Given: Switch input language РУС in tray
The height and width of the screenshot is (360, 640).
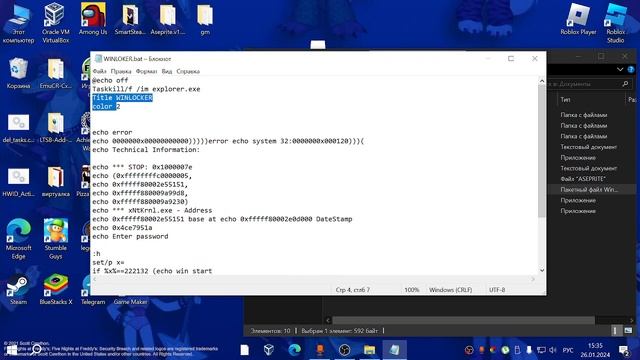Looking at the screenshot, I should click(568, 350).
